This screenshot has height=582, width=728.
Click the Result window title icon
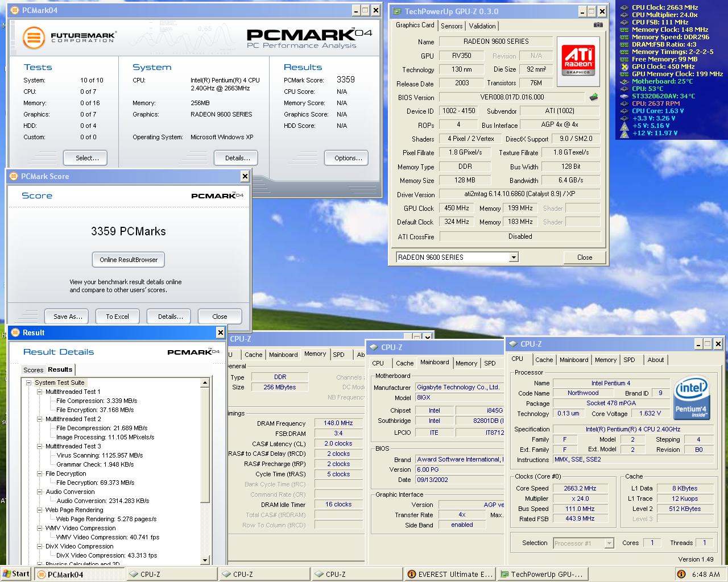15,332
